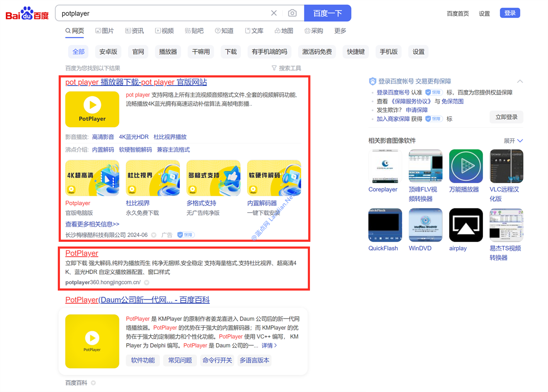Open the pot player 播放器下载 ad title
The height and width of the screenshot is (392, 548).
pos(136,82)
